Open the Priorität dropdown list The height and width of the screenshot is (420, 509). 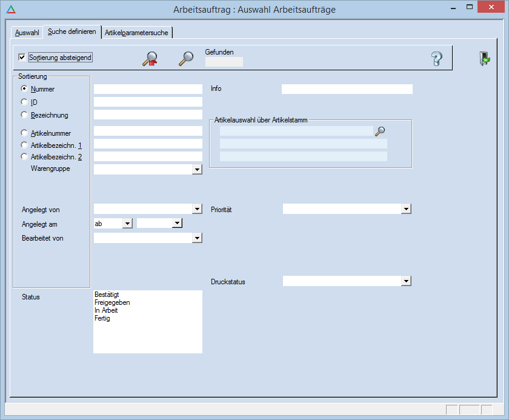click(406, 209)
